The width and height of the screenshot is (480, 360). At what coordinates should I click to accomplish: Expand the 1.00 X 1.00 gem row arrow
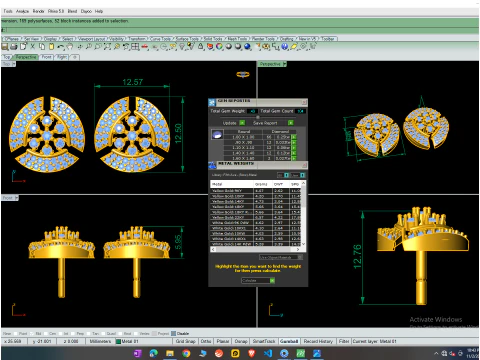click(x=294, y=137)
